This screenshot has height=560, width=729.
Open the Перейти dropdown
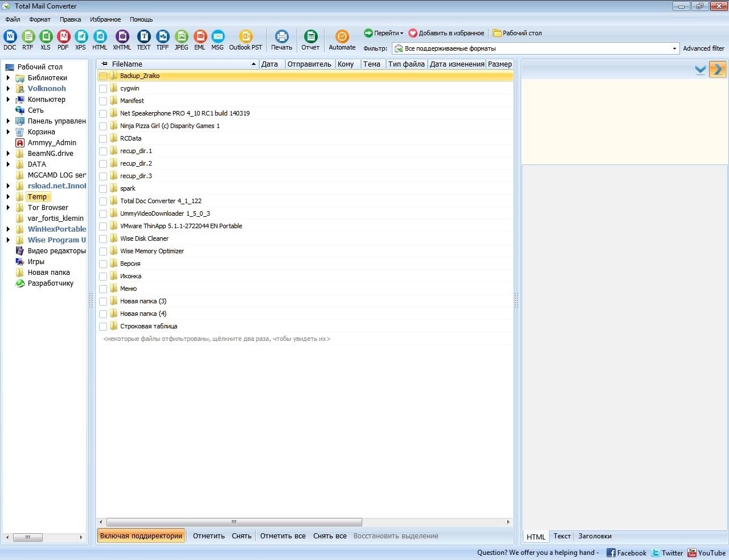point(384,33)
